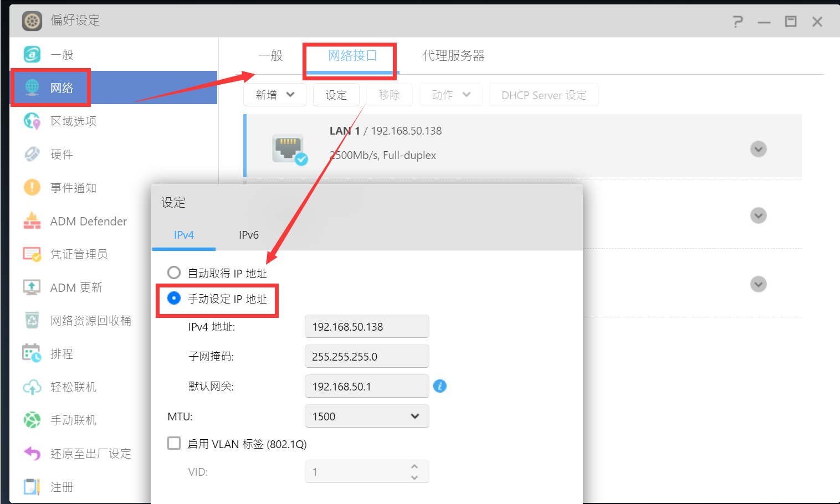Open 事件通知 in the sidebar
840x504 pixels.
click(74, 188)
